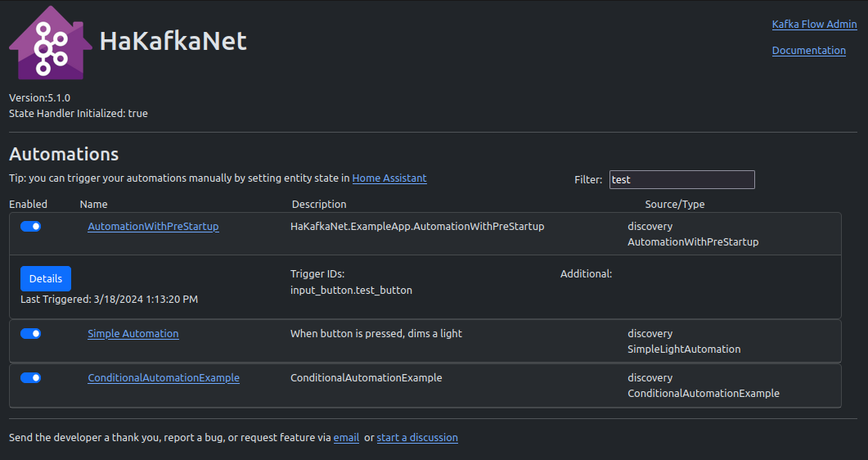Click the Description column header
This screenshot has height=460, width=868.
(319, 205)
